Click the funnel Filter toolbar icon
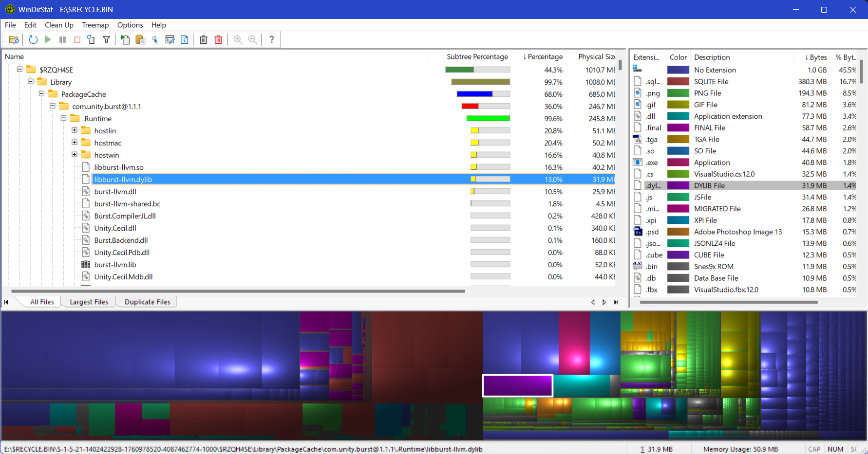The width and height of the screenshot is (868, 454). click(x=106, y=40)
